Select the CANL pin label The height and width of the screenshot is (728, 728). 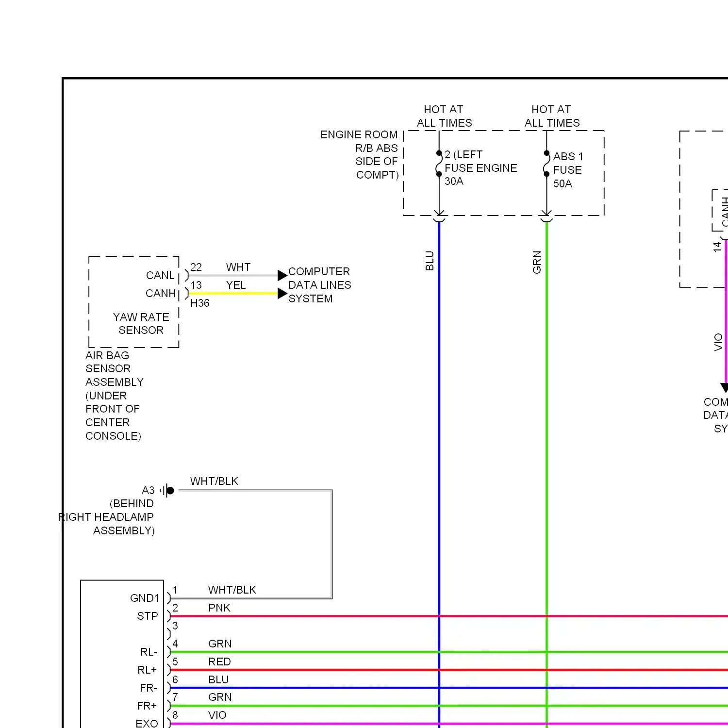(x=160, y=276)
